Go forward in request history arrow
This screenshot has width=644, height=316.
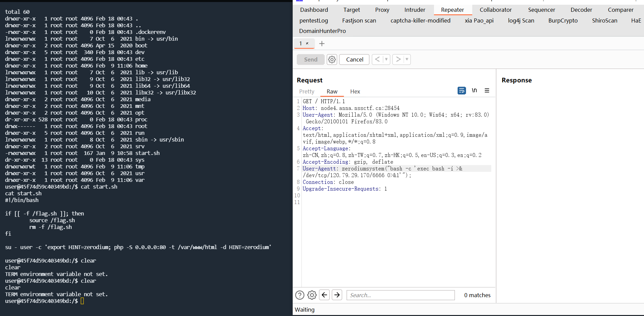tap(398, 60)
